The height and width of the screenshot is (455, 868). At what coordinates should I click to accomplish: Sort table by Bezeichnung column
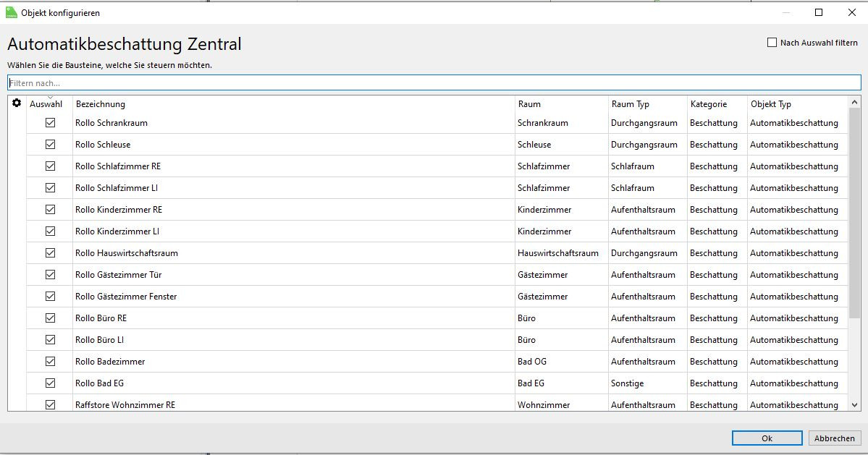[101, 104]
